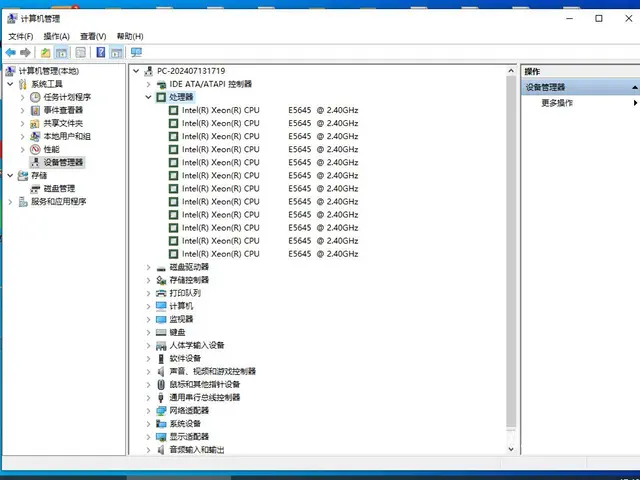
Task: Select 设备管理器 in the left tree
Action: pyautogui.click(x=63, y=162)
